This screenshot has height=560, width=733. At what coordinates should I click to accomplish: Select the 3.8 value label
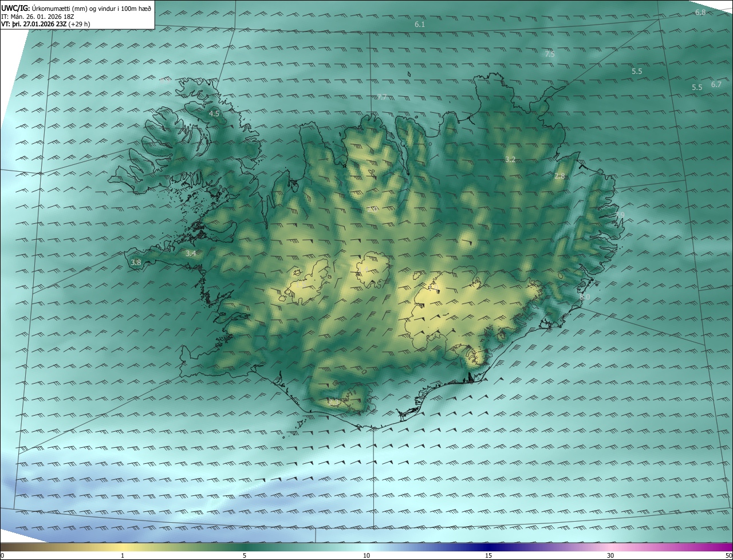tap(136, 263)
